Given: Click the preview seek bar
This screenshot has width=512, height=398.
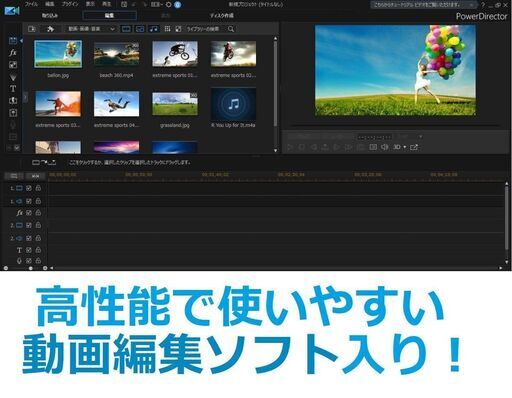Looking at the screenshot, I should click(x=395, y=125).
